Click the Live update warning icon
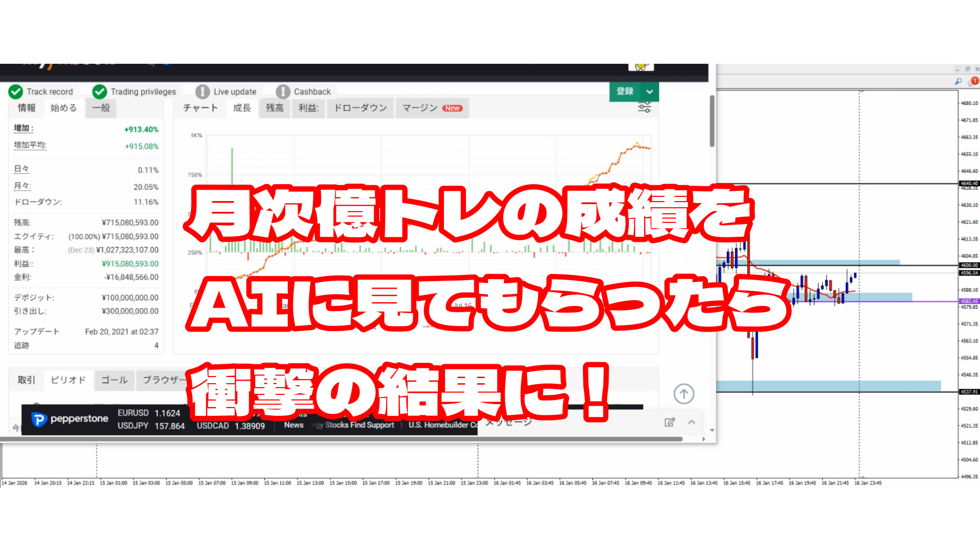980x551 pixels. click(203, 92)
